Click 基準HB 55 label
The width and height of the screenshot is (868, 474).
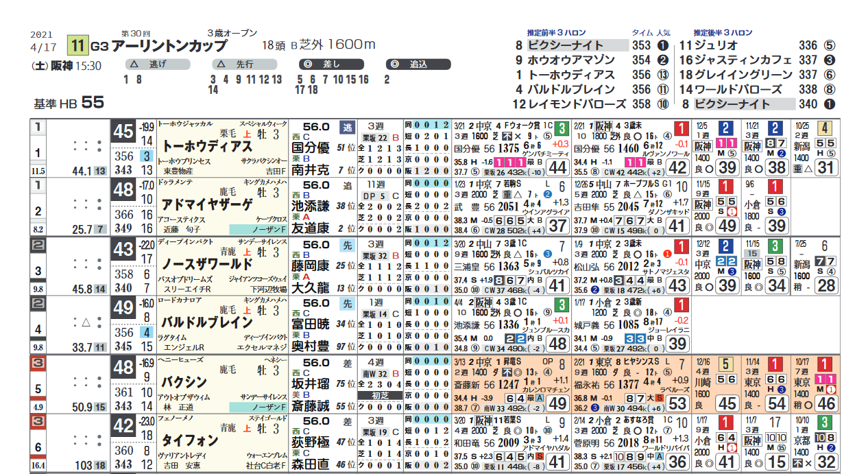69,103
